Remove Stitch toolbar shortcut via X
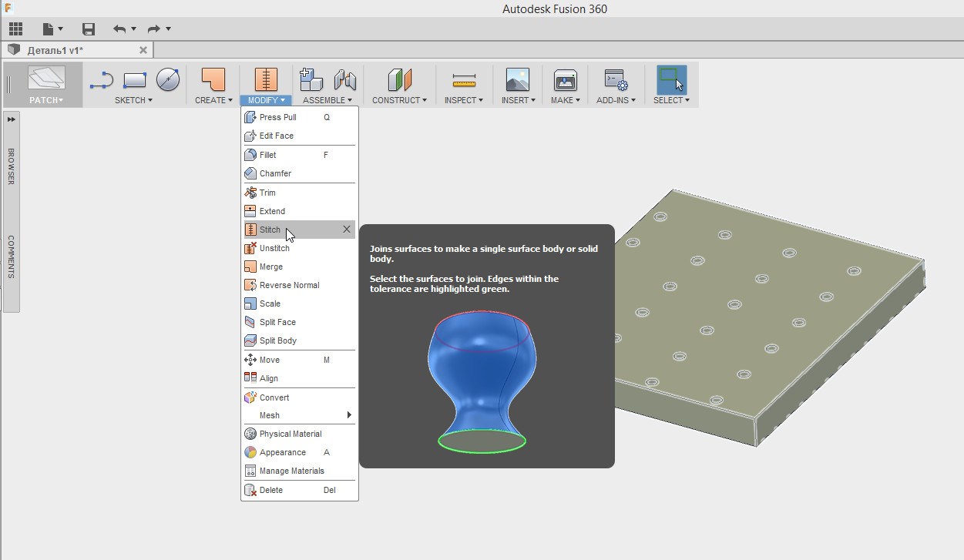 pyautogui.click(x=347, y=230)
